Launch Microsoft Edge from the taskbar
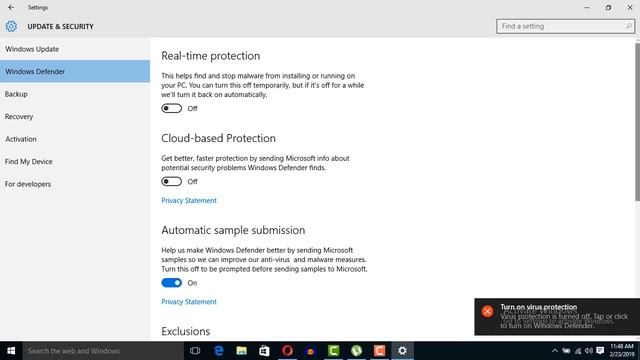 [219, 351]
